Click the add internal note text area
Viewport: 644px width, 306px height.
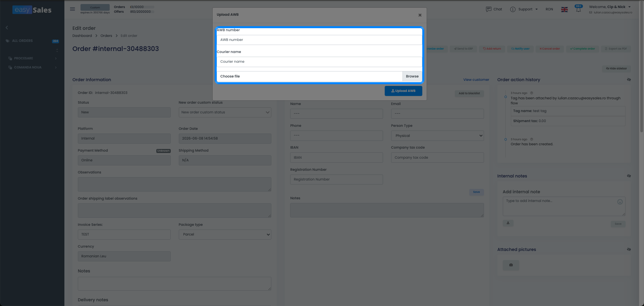pos(564,206)
